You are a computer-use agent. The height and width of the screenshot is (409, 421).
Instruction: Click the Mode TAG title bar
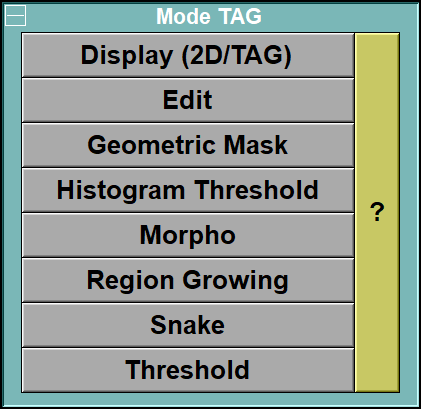tap(209, 16)
